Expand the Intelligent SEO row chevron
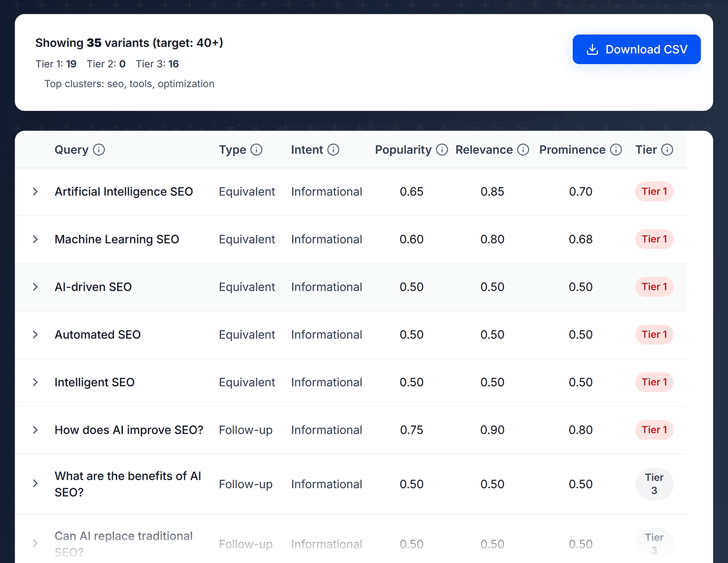728x563 pixels. click(35, 382)
